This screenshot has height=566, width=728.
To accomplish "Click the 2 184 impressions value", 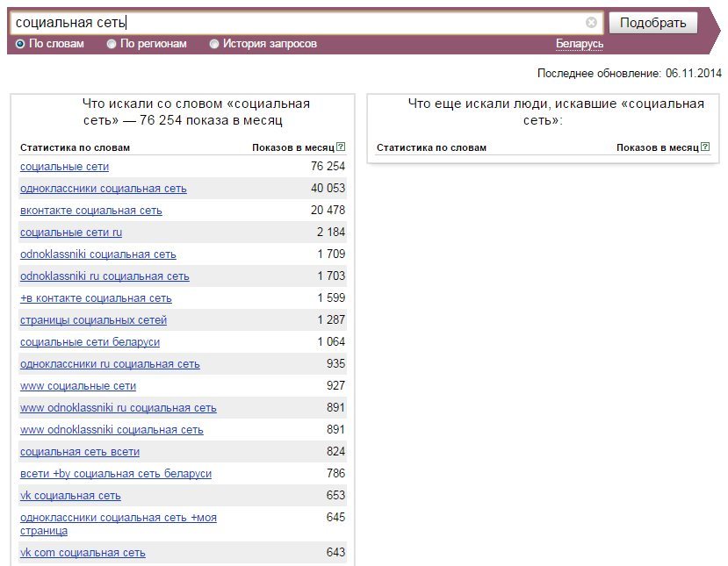I will pos(331,232).
